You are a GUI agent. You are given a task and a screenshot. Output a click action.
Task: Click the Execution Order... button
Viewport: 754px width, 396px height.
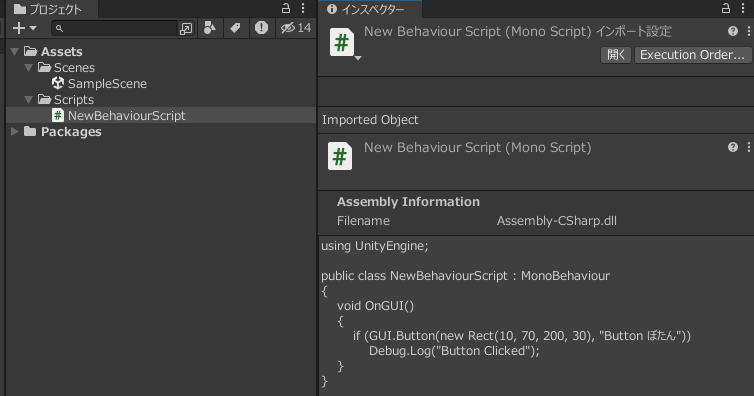(692, 55)
